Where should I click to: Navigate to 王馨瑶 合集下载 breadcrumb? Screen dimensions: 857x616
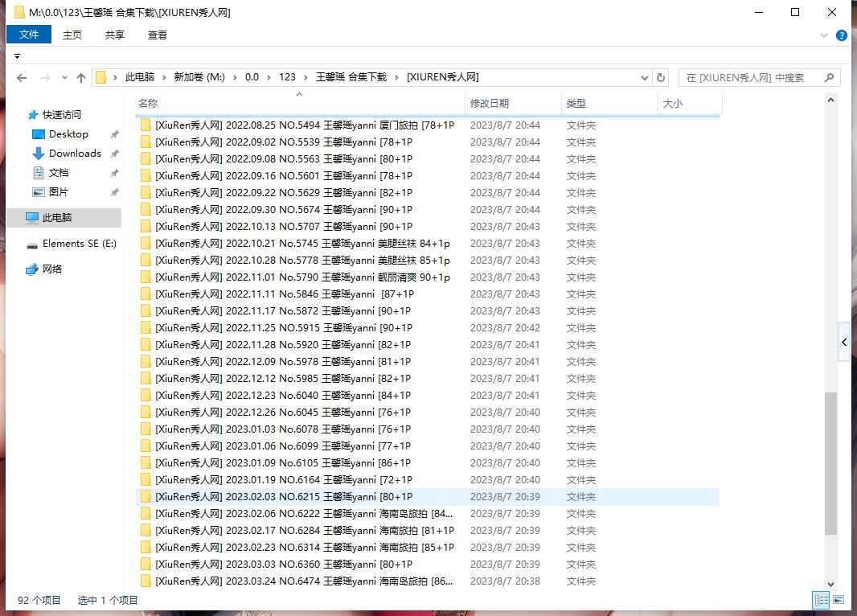click(x=351, y=77)
